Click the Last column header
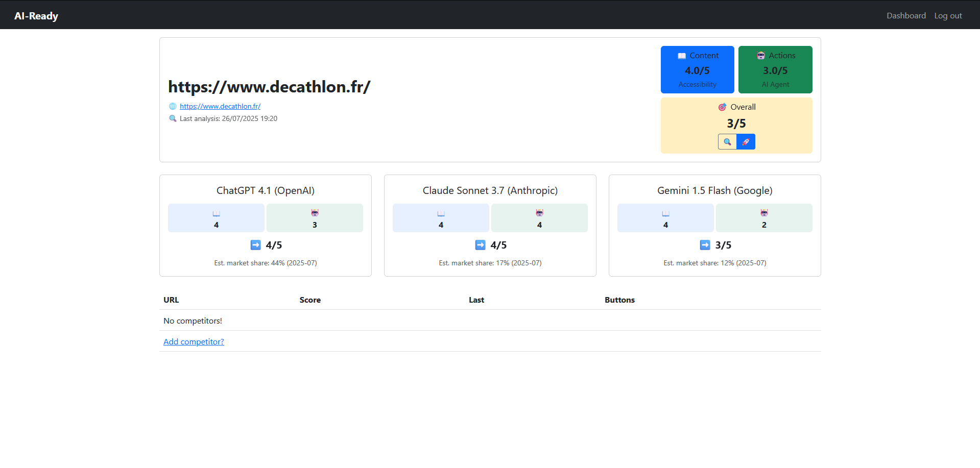This screenshot has height=468, width=980. pos(476,300)
